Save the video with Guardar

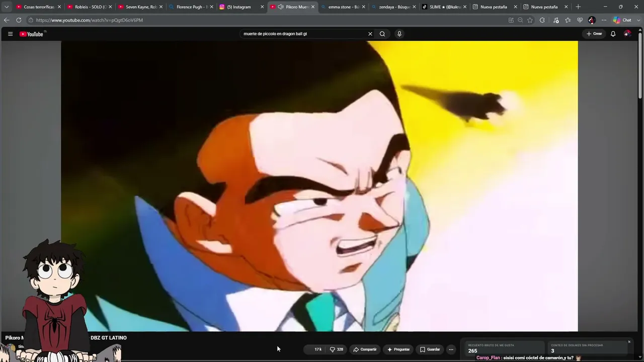[x=430, y=349]
